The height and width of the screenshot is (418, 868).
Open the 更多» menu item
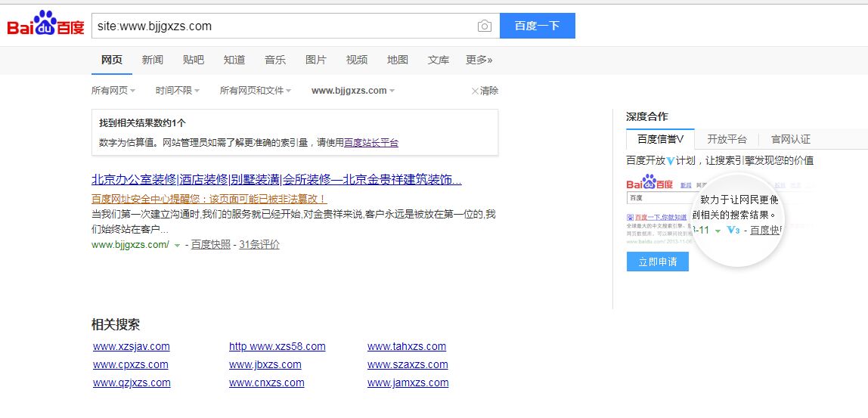tap(479, 60)
